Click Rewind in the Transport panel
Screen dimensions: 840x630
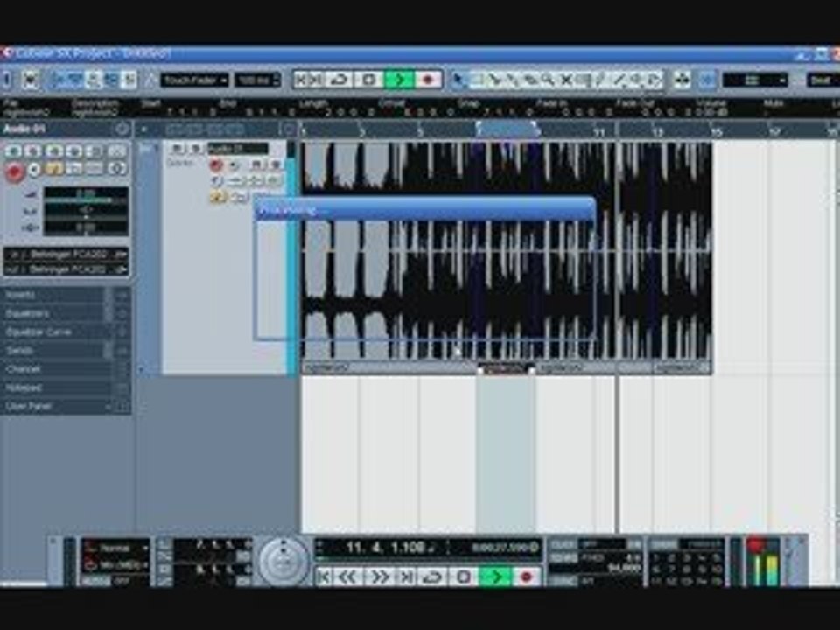coord(347,577)
